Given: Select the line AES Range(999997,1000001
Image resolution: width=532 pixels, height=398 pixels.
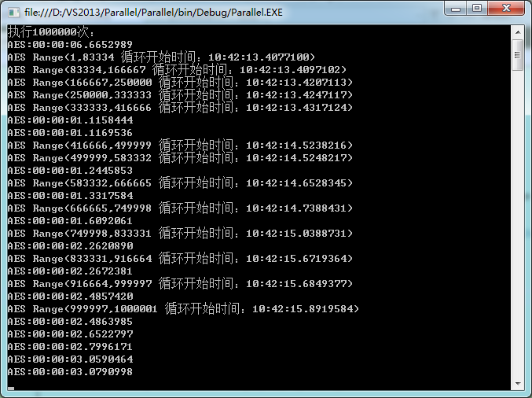Looking at the screenshot, I should coord(183,308).
